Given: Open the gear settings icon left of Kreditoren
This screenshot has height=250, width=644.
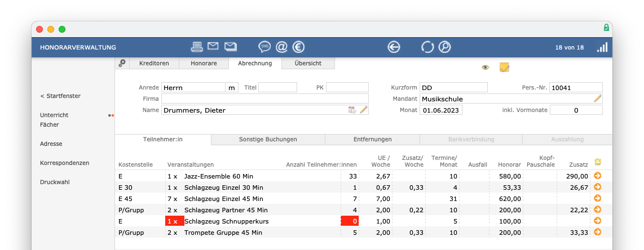Looking at the screenshot, I should pyautogui.click(x=122, y=63).
